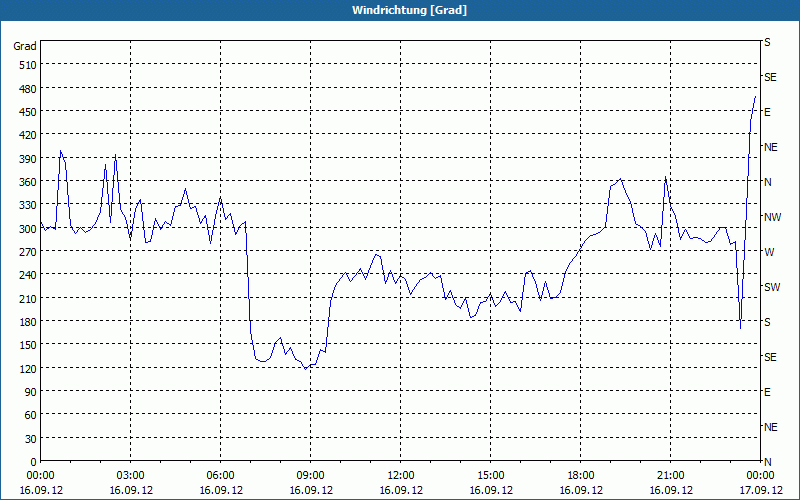
Task: Click the N compass label at the 360 gridline
Action: click(767, 182)
